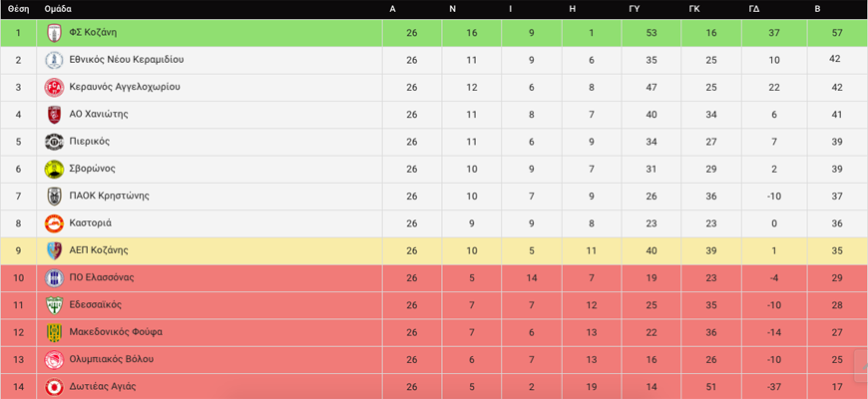
Task: Click the scroll-to-top arrow at right edge
Action: point(862,366)
